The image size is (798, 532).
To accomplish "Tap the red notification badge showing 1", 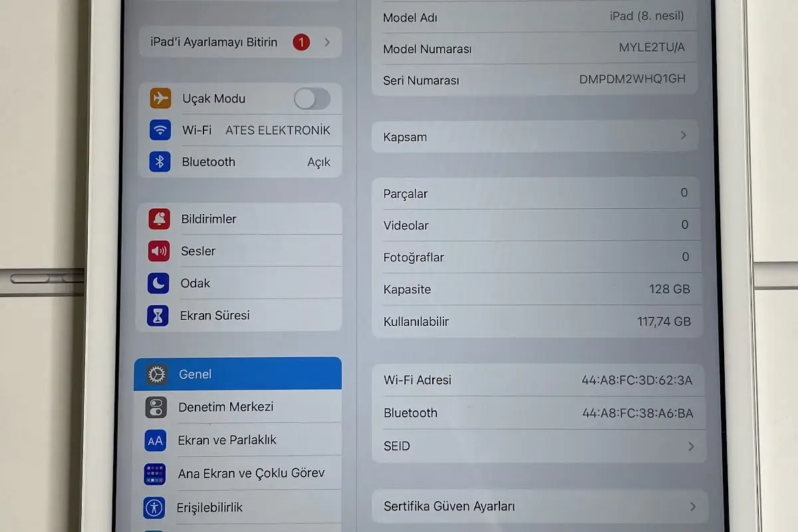I will tap(301, 43).
